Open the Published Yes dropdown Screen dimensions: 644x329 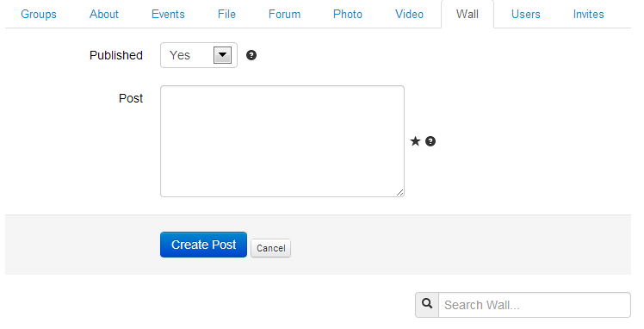(199, 55)
